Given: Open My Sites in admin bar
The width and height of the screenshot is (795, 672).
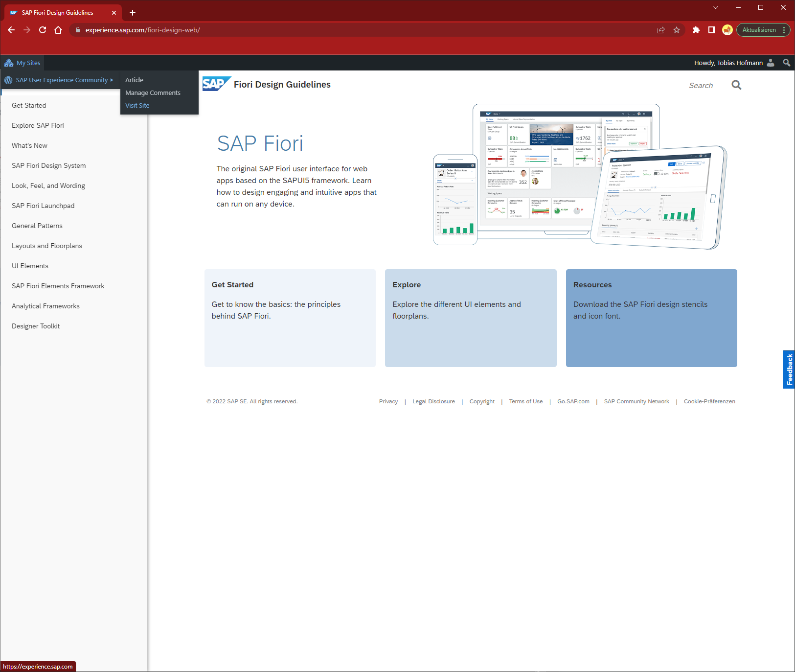Looking at the screenshot, I should 23,63.
